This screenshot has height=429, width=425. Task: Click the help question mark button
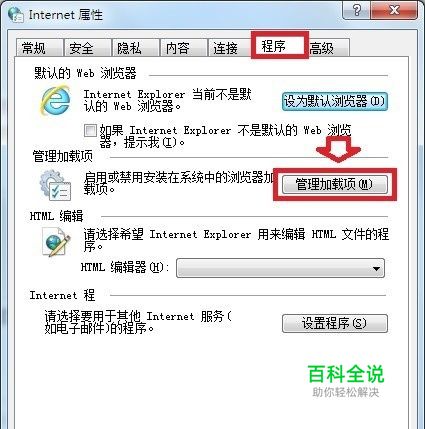[356, 11]
